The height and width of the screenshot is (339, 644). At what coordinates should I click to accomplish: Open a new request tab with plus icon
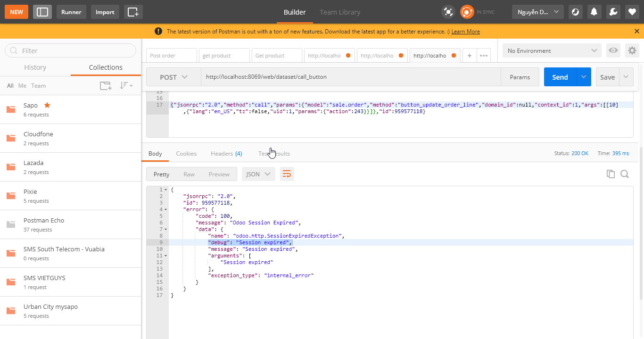click(469, 55)
